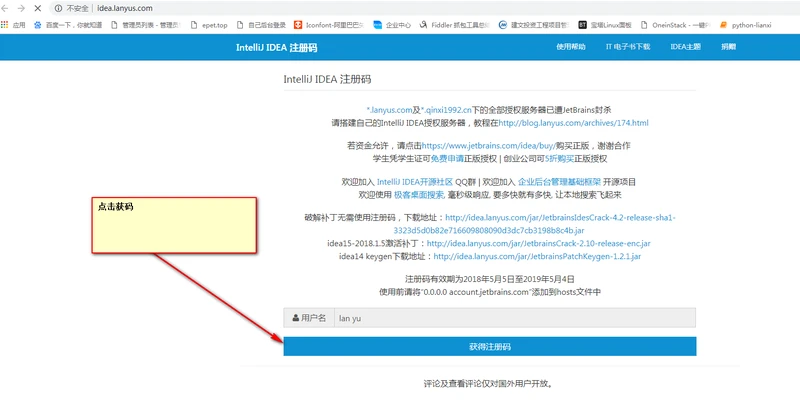Click the IntelliJ IDEA开源社区 link
800x405 pixels.
[415, 182]
